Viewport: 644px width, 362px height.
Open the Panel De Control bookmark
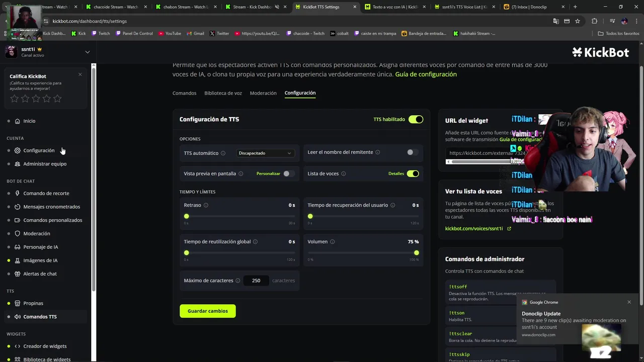134,34
